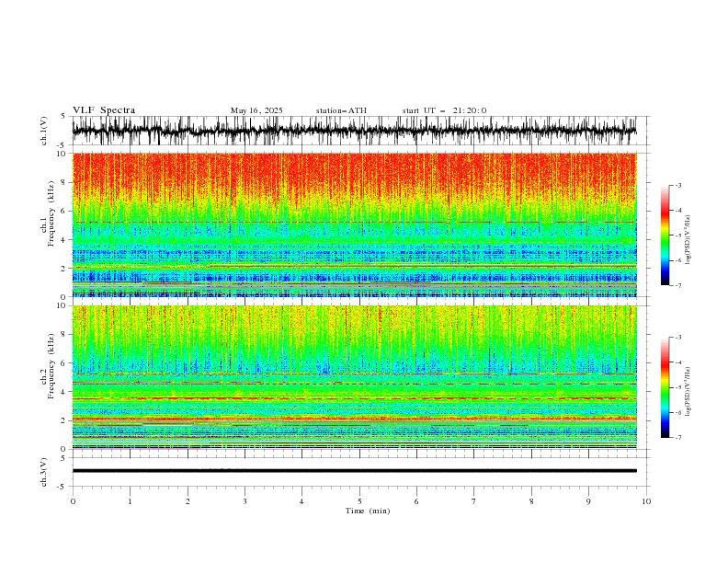Click the ch.1 spectrogram color scale bar
This screenshot has height=563, width=728.
point(665,235)
